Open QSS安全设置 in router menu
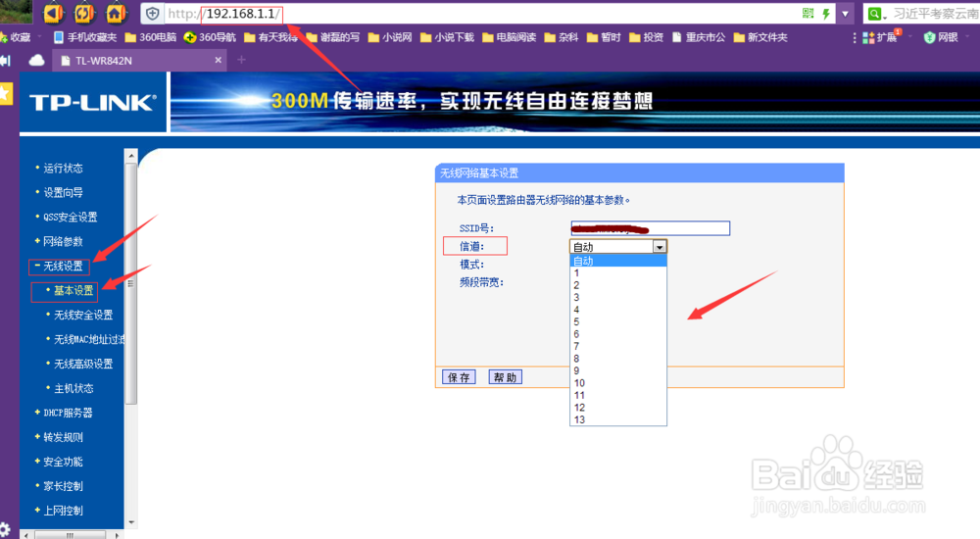980x539 pixels. (x=70, y=217)
